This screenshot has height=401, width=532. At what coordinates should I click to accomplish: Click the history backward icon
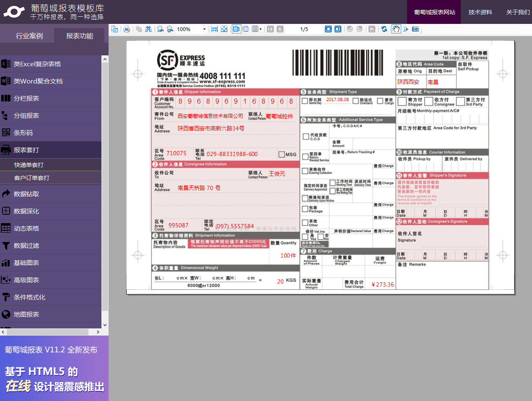[350, 29]
